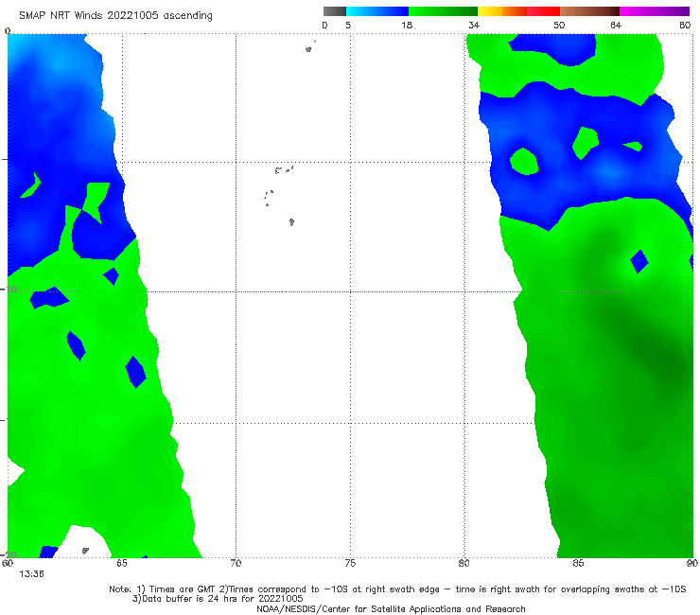Click the '13:36' swath time label
The image size is (700, 615).
click(x=31, y=574)
